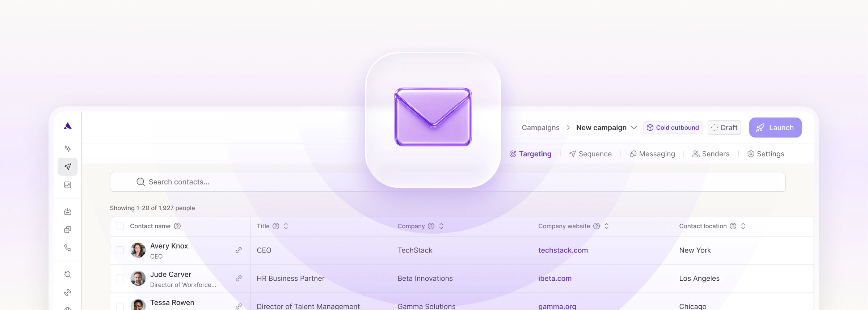Click help icon next to Company column
Screen dimensions: 868x310
[431, 226]
